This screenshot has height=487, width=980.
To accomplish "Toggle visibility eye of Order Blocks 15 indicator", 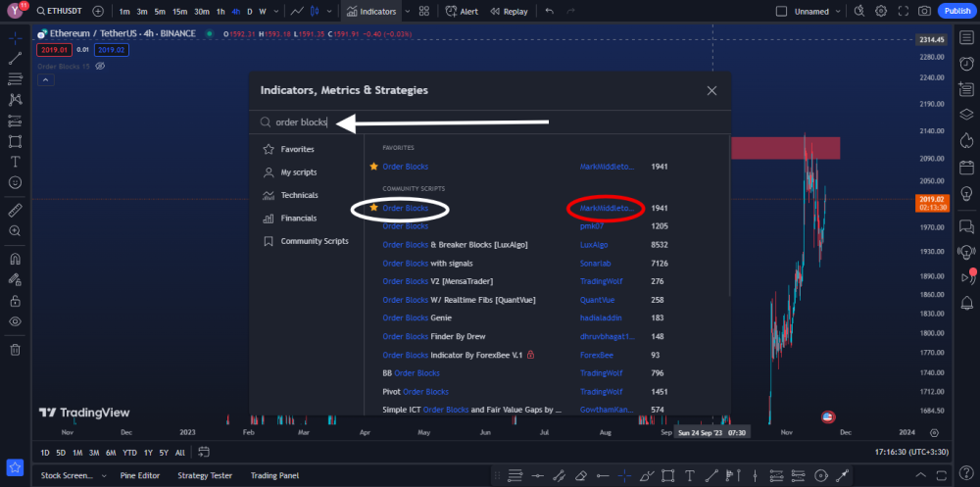I will [x=100, y=66].
